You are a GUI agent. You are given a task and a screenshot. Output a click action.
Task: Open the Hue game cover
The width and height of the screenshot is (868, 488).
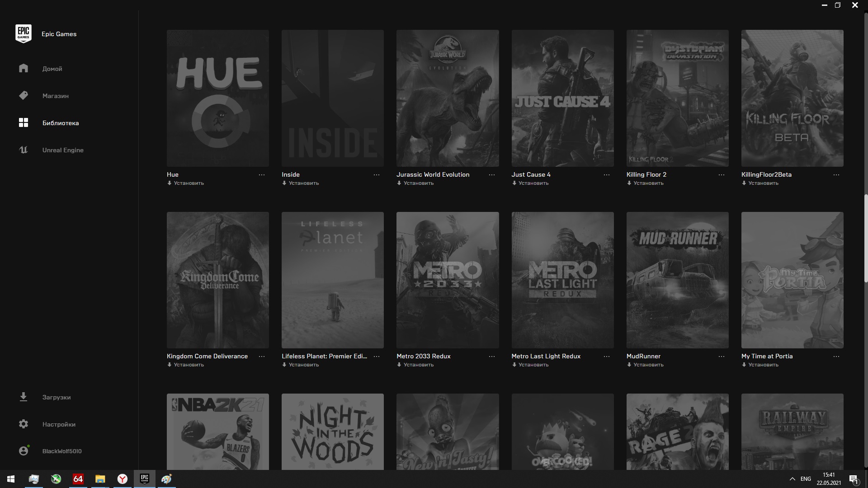pyautogui.click(x=218, y=98)
